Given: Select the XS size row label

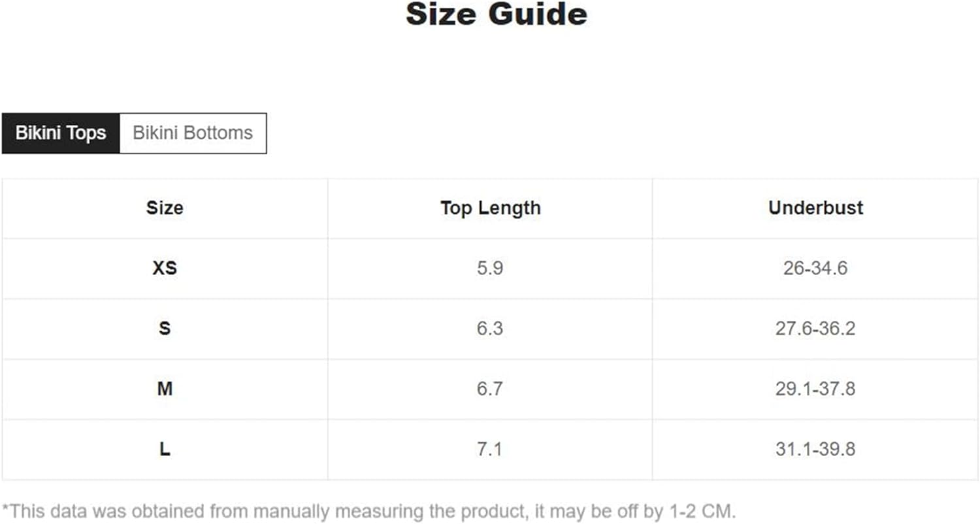Looking at the screenshot, I should pos(165,269).
